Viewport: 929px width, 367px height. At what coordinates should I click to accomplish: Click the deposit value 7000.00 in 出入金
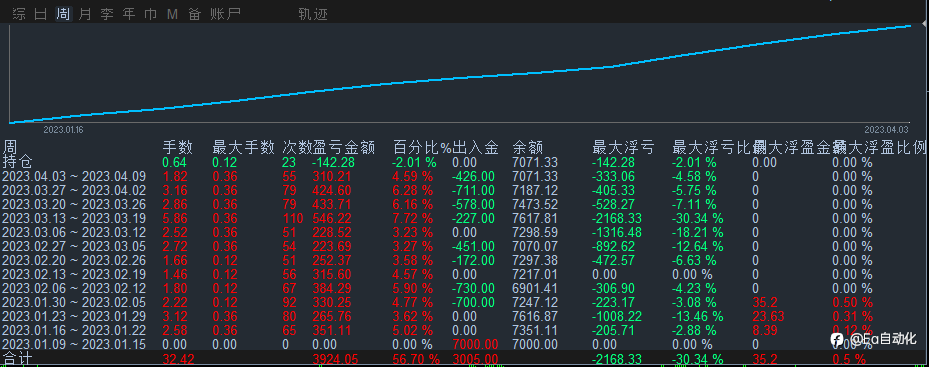pos(476,344)
